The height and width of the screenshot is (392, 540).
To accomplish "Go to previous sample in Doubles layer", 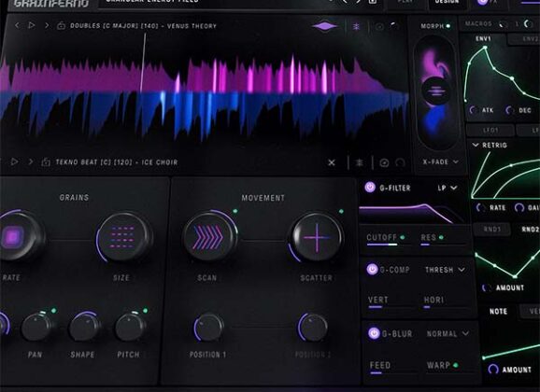I will 17,25.
